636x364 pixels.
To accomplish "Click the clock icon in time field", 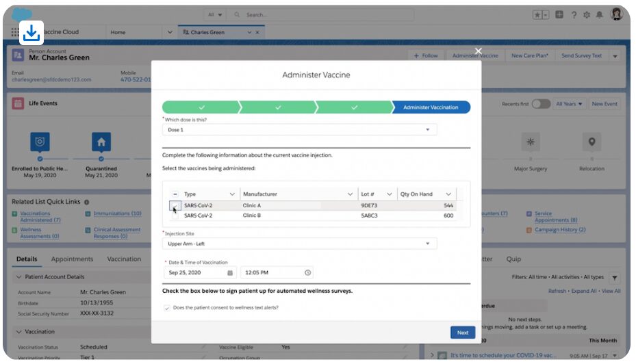I will (307, 272).
